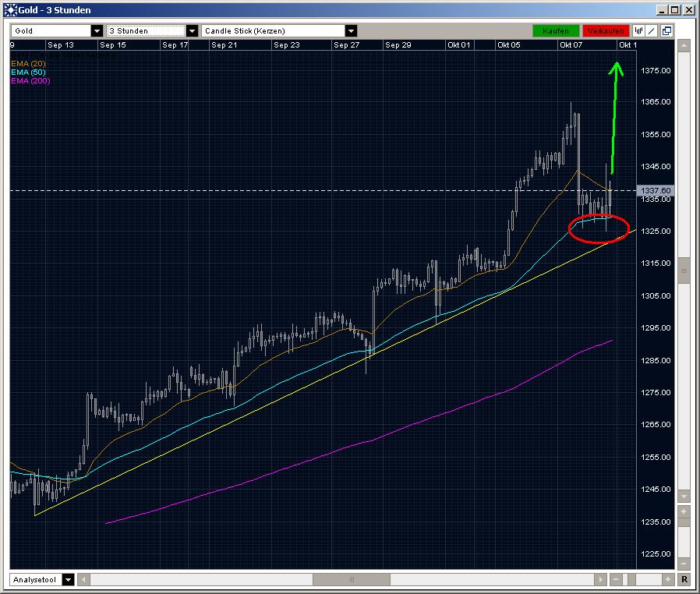700x594 pixels.
Task: Click vertical zoom plus button
Action: click(684, 512)
